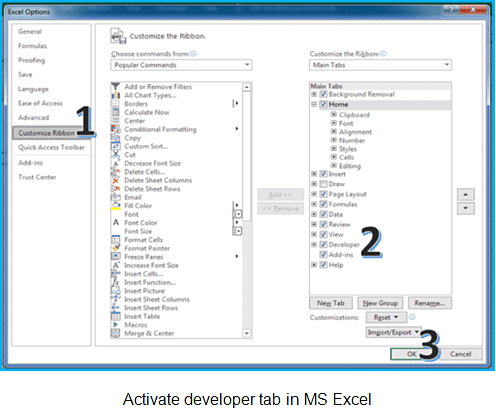
Task: Open the Choose commands from dropdown
Action: (x=181, y=65)
